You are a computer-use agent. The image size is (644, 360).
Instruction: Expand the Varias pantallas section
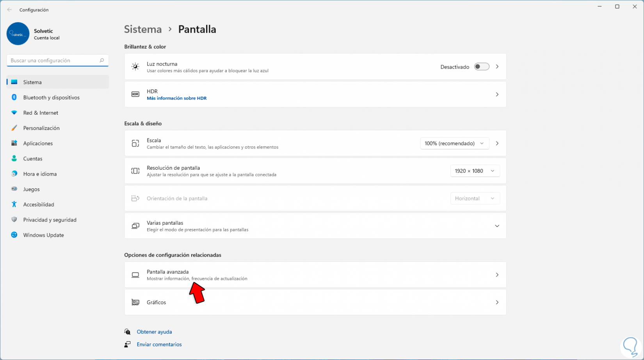[x=497, y=226]
